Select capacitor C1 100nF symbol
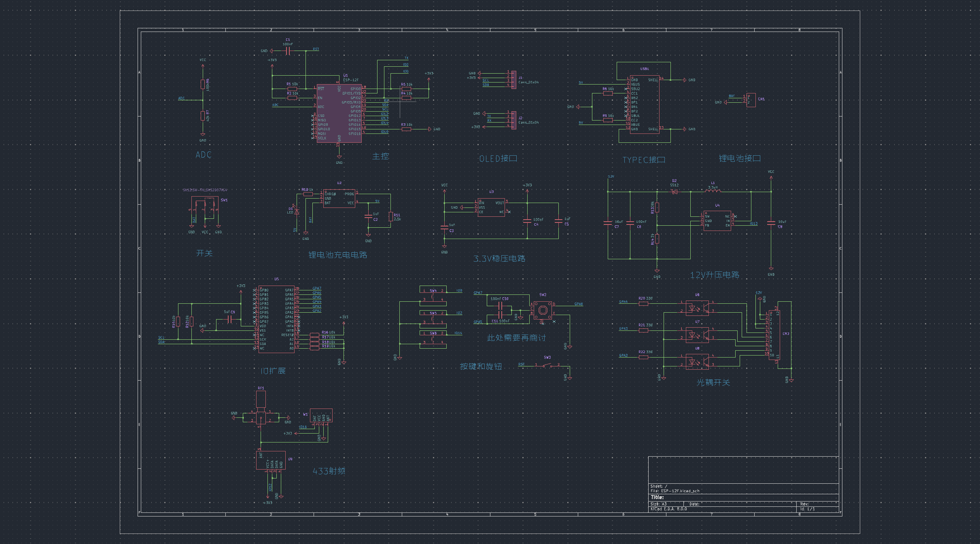Screen dimensions: 980x544 (288, 51)
